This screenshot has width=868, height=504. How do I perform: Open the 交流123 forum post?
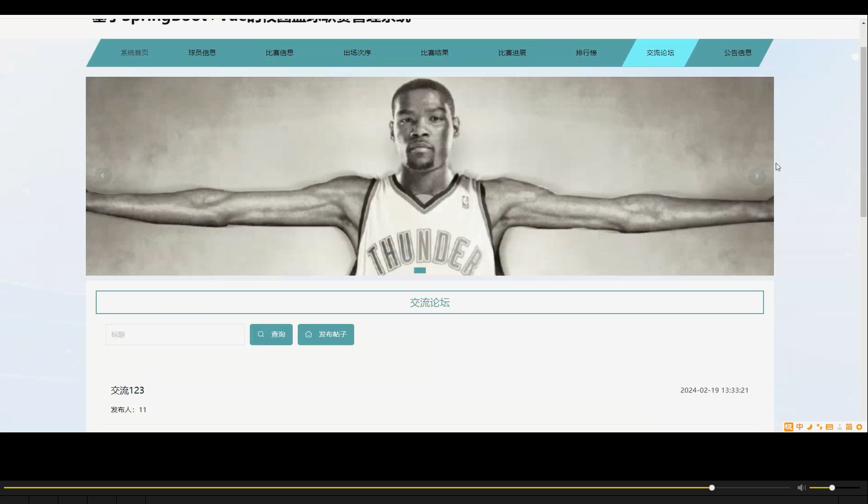coord(128,390)
